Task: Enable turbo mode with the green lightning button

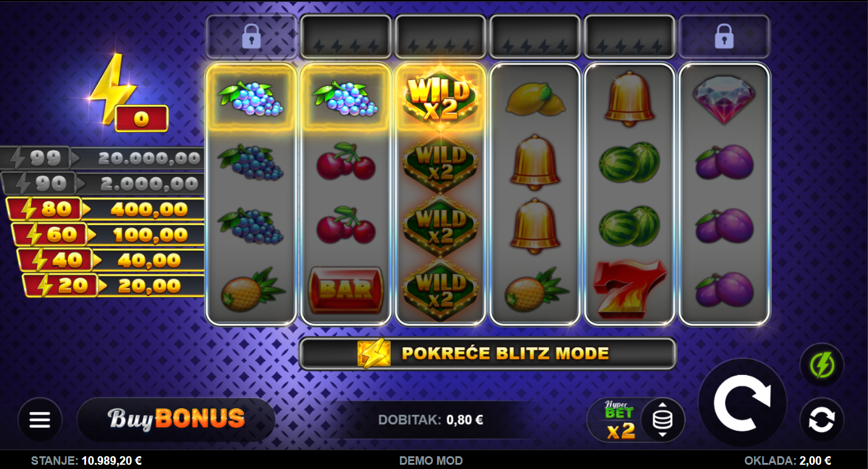Action: (x=821, y=365)
